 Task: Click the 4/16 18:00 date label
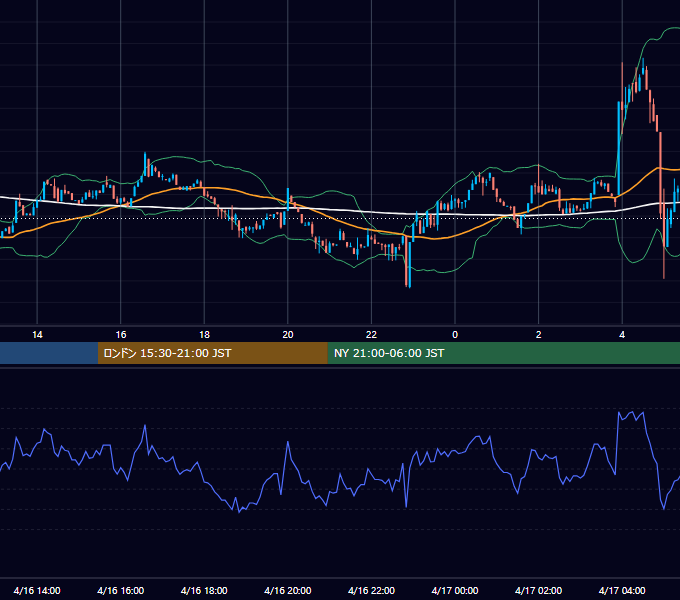pos(204,590)
